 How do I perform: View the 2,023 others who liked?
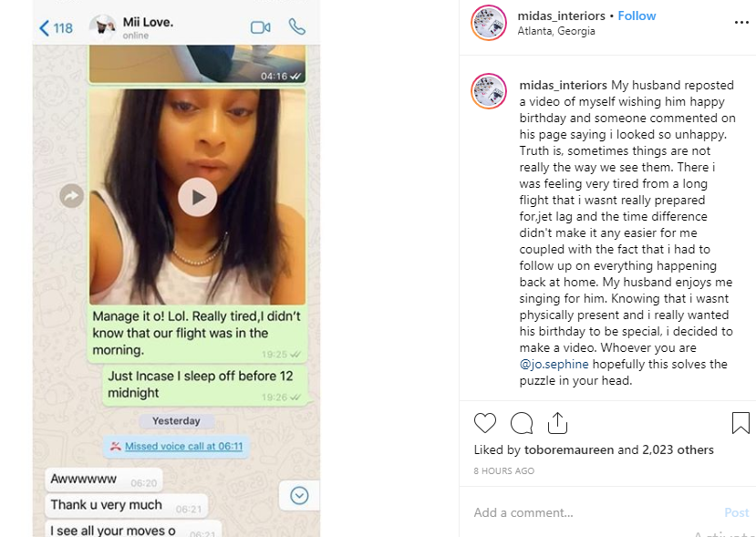[678, 449]
